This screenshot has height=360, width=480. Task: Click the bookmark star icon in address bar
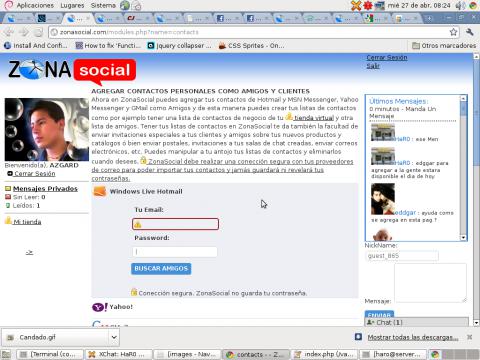click(453, 32)
